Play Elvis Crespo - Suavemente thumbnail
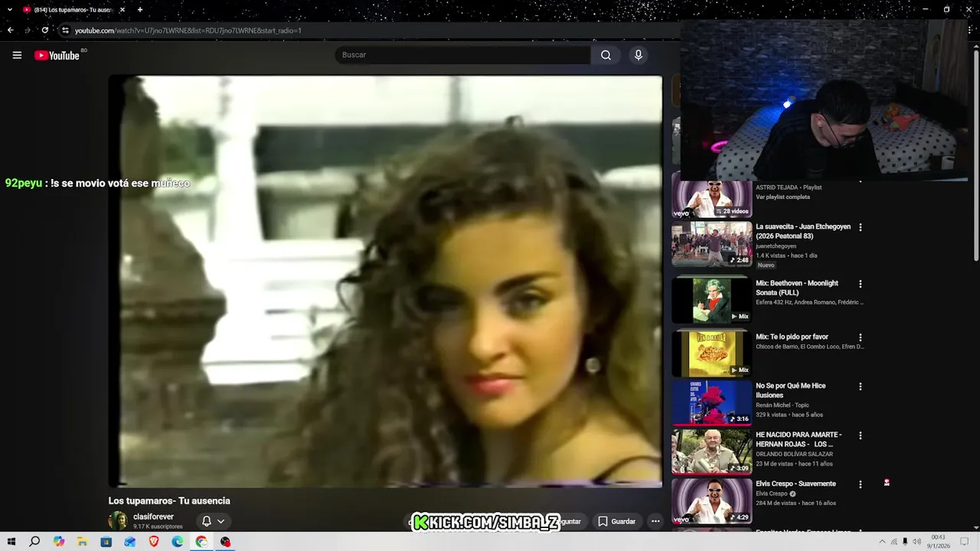980x551 pixels. pos(712,500)
